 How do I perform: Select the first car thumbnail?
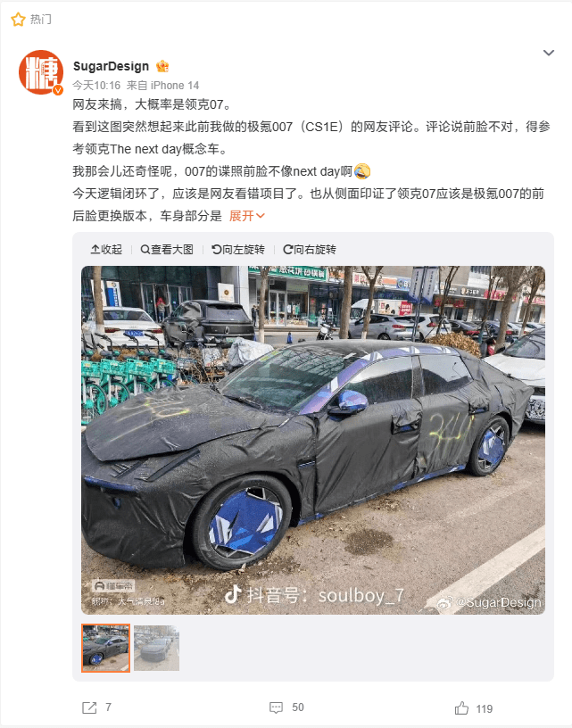point(106,648)
